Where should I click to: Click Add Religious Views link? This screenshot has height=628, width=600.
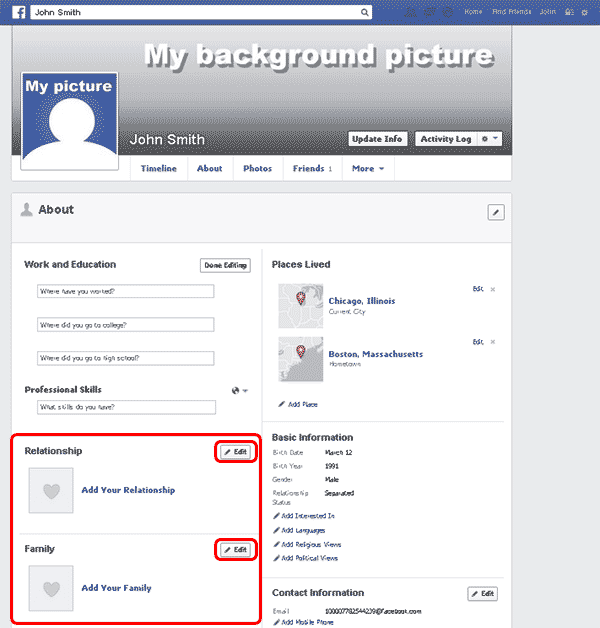tap(307, 544)
